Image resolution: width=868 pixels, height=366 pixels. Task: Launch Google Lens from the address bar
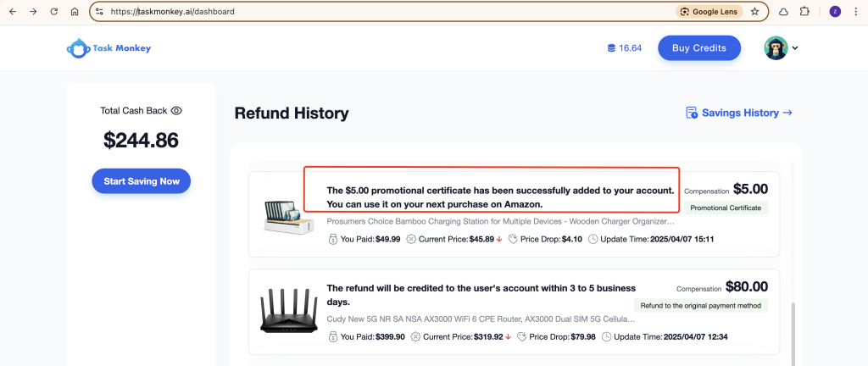pyautogui.click(x=709, y=12)
